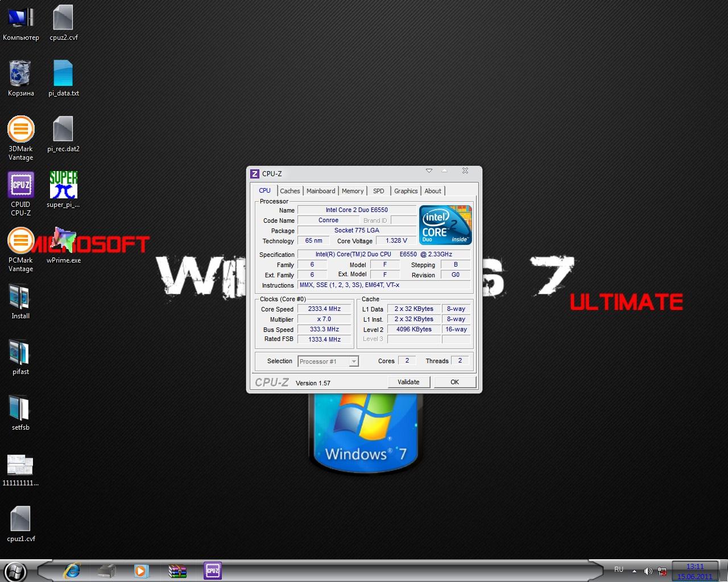Viewport: 728px width, 582px height.
Task: Open the Корзина recycle bin icon
Action: (x=21, y=79)
